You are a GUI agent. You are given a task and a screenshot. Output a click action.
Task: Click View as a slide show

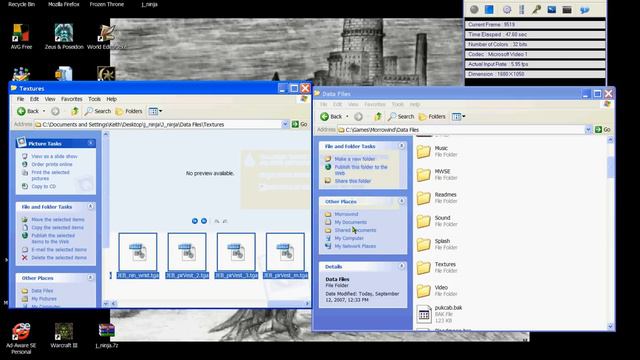(54, 156)
